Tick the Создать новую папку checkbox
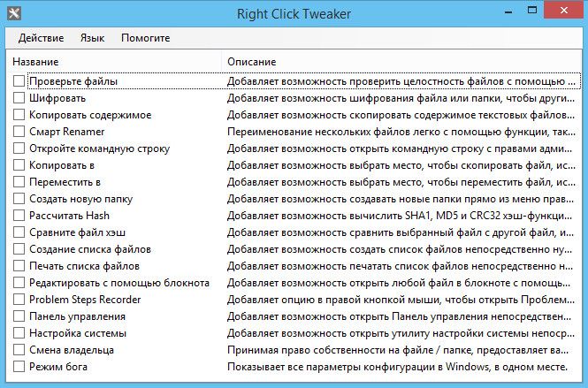 pyautogui.click(x=20, y=199)
